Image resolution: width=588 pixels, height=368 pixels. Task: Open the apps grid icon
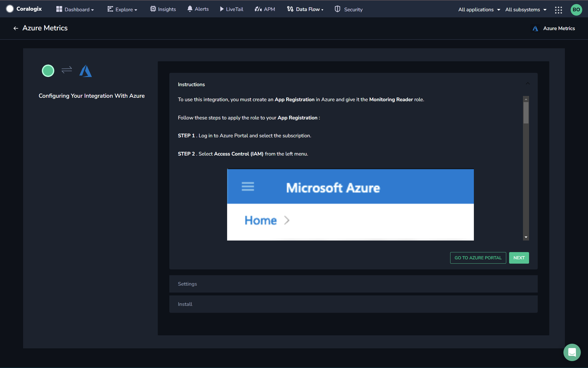558,10
